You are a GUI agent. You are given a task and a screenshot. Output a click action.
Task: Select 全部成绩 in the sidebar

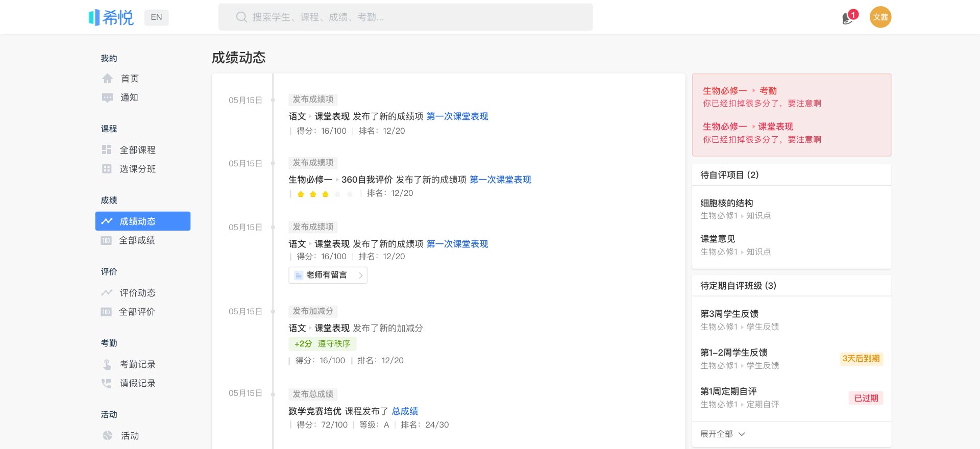point(137,240)
